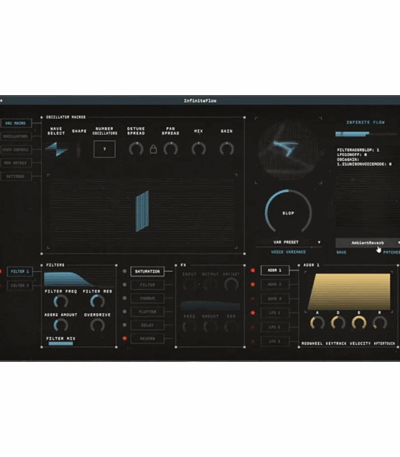Open the AmbientReverb patch dropdown
This screenshot has width=400, height=457.
[368, 243]
